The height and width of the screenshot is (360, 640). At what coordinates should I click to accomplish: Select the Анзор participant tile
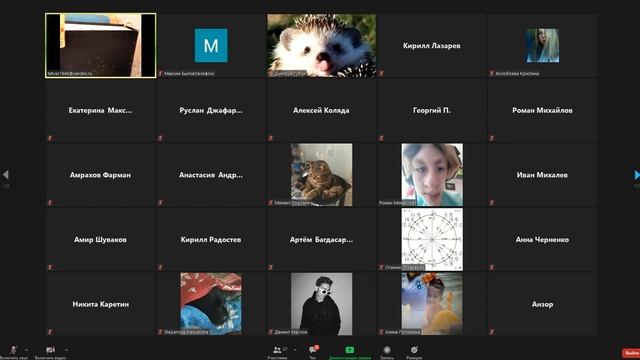coord(542,304)
